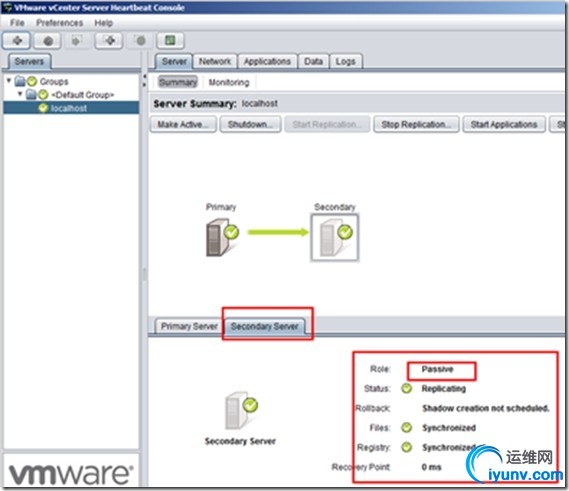
Task: Collapse the Groups tree node
Action: [x=9, y=81]
